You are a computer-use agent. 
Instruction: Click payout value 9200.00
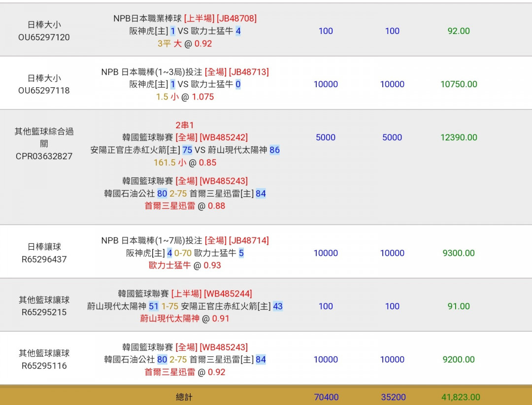click(459, 360)
